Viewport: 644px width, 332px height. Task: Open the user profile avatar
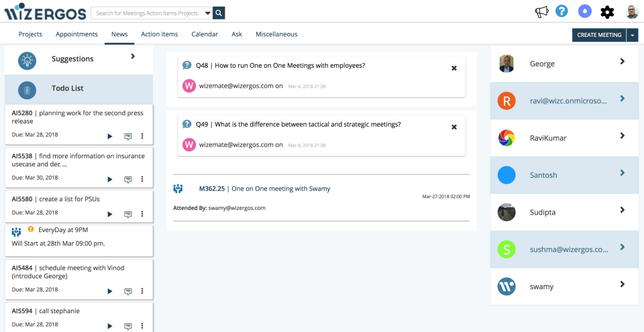tap(632, 12)
